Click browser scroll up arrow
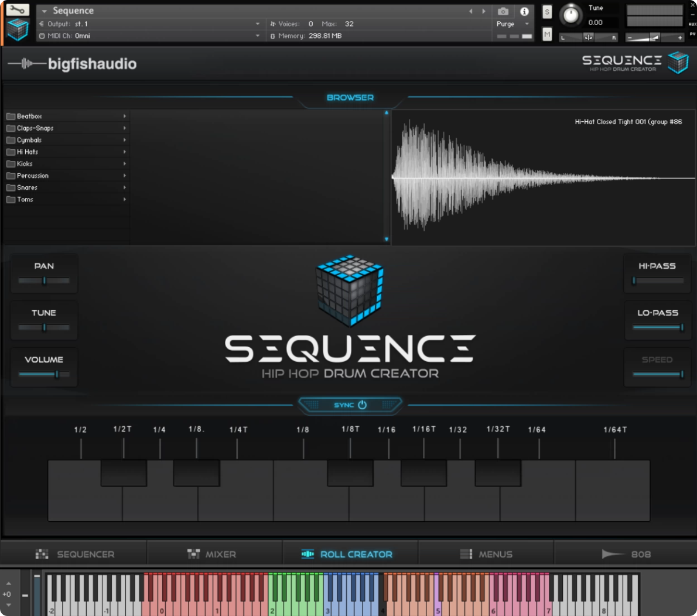This screenshot has width=697, height=616. point(387,113)
